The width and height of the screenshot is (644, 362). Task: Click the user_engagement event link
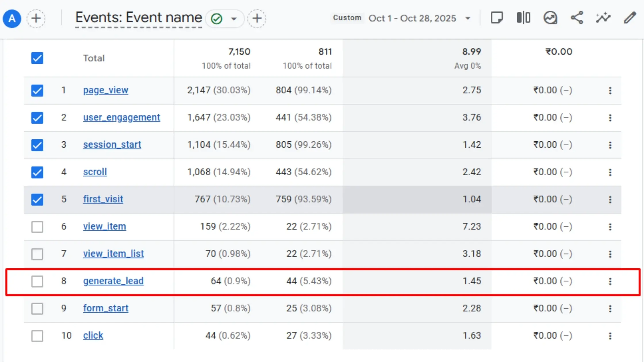click(122, 118)
